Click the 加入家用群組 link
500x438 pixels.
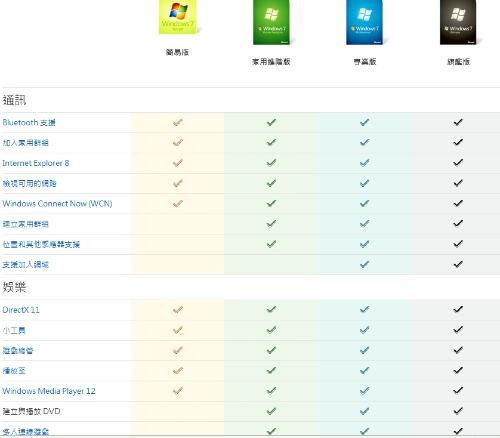26,143
